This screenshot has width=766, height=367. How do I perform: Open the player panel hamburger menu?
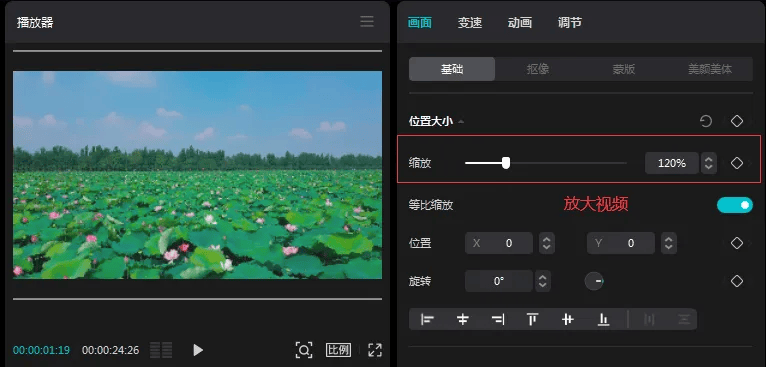[367, 22]
